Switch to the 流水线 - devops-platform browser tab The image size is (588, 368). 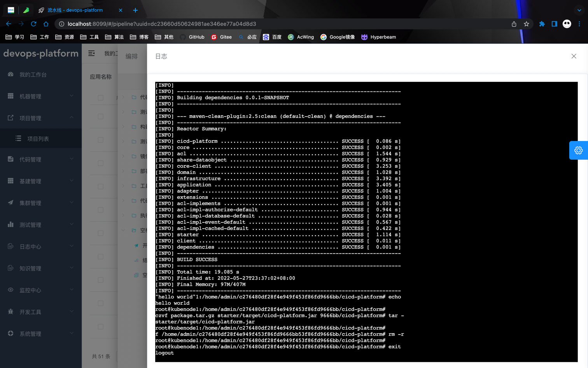80,10
